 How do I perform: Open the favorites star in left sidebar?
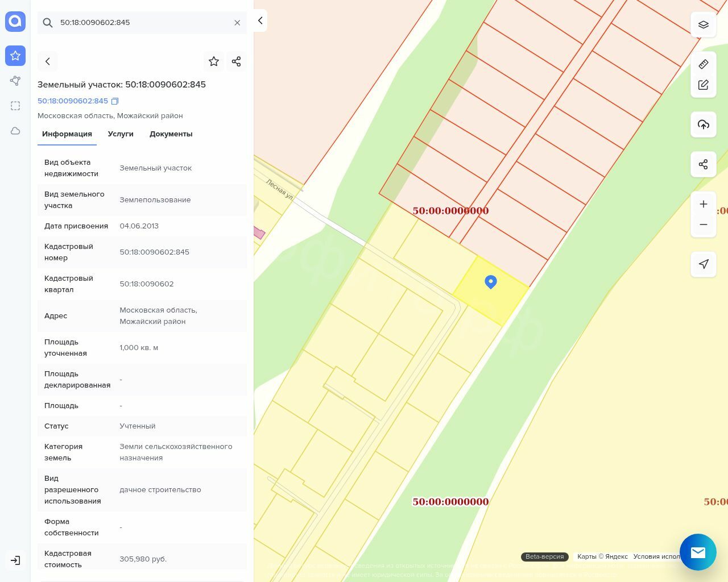(15, 56)
